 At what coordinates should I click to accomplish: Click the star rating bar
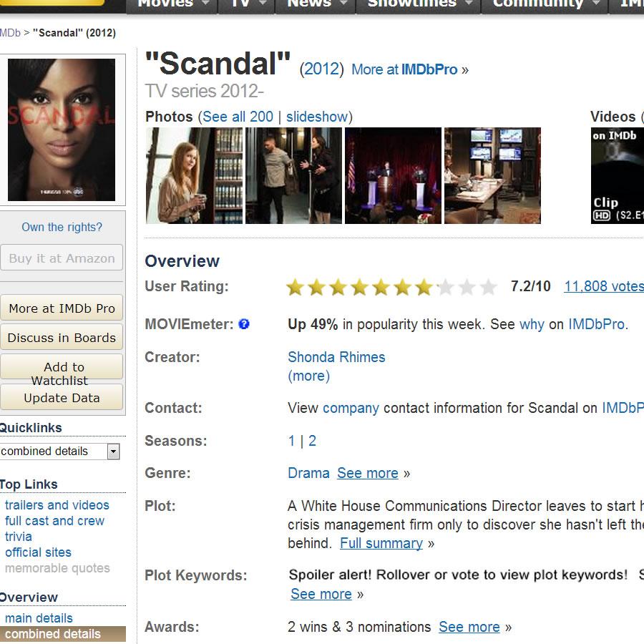point(392,287)
